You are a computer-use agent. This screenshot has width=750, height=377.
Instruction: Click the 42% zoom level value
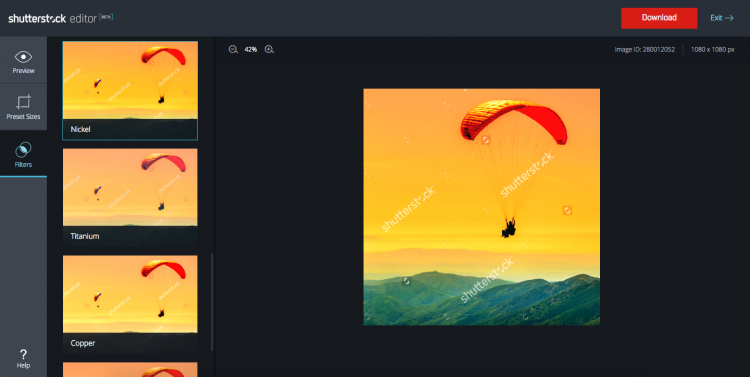[x=251, y=49]
